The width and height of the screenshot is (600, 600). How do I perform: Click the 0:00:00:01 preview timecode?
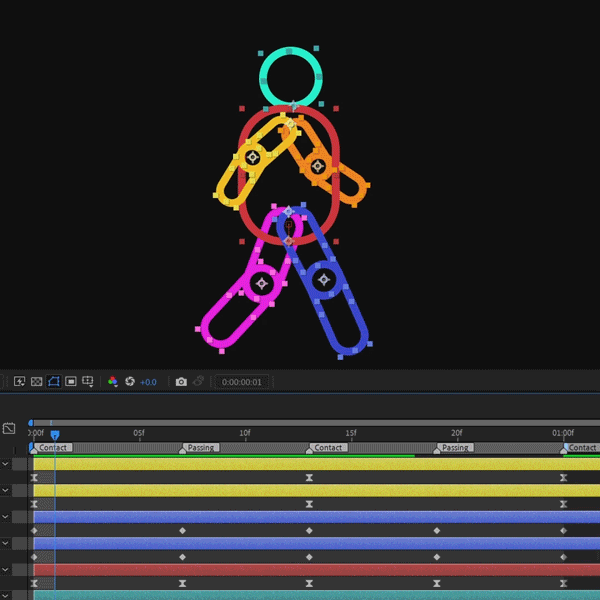(x=242, y=382)
